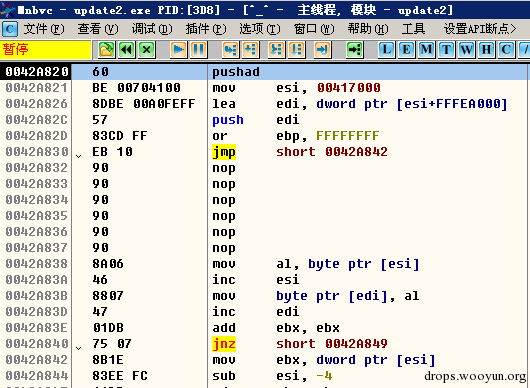
Task: Open the 帮助(H) menu
Action: (368, 29)
